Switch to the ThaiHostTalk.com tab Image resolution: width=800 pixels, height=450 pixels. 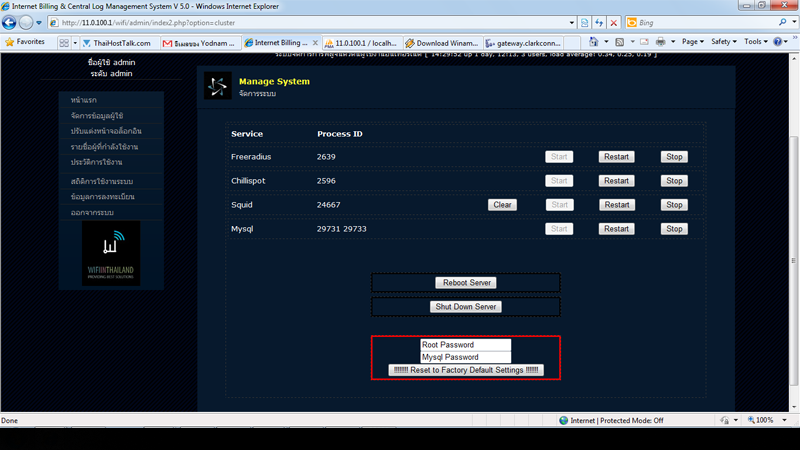click(117, 43)
